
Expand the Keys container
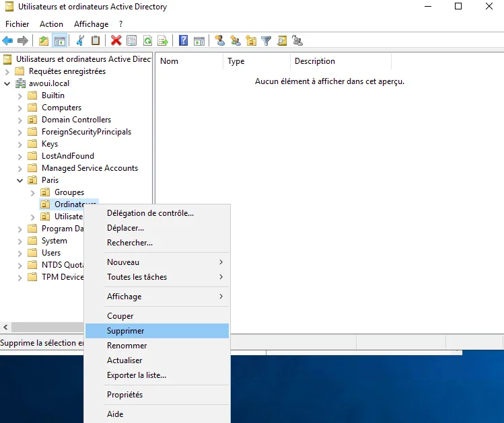point(20,145)
